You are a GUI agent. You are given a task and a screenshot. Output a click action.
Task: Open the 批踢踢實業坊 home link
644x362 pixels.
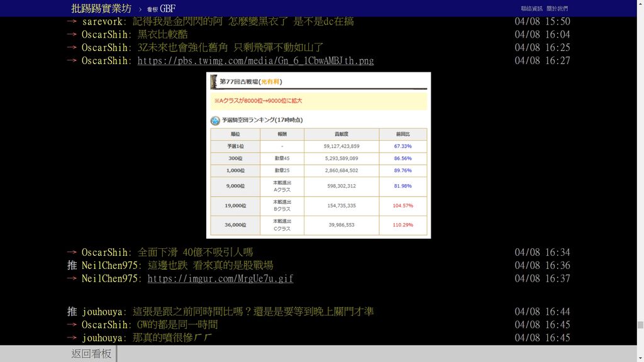(x=101, y=8)
